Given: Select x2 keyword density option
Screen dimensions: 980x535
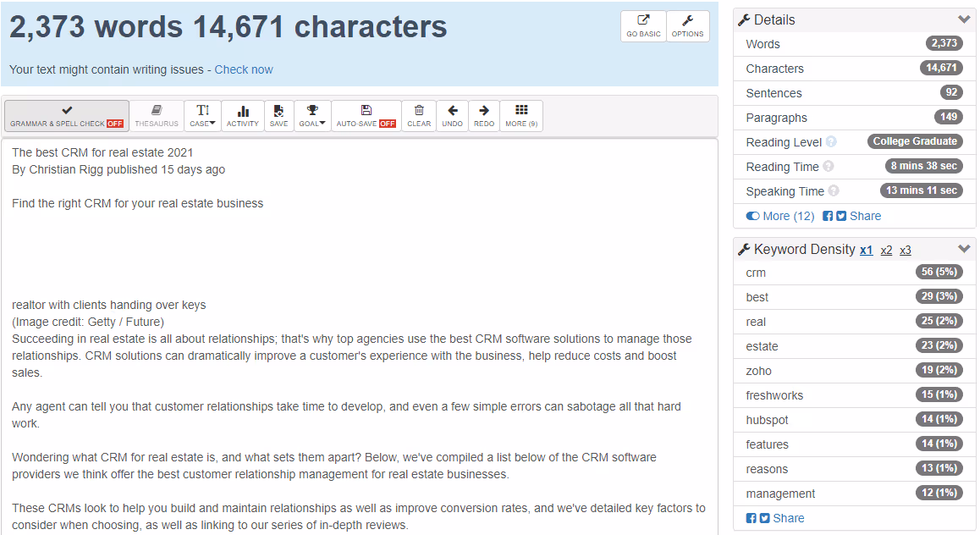Looking at the screenshot, I should (x=886, y=250).
